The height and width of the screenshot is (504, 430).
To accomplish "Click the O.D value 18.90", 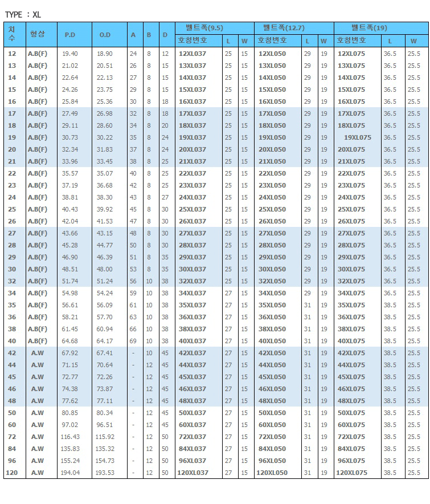I will click(105, 54).
